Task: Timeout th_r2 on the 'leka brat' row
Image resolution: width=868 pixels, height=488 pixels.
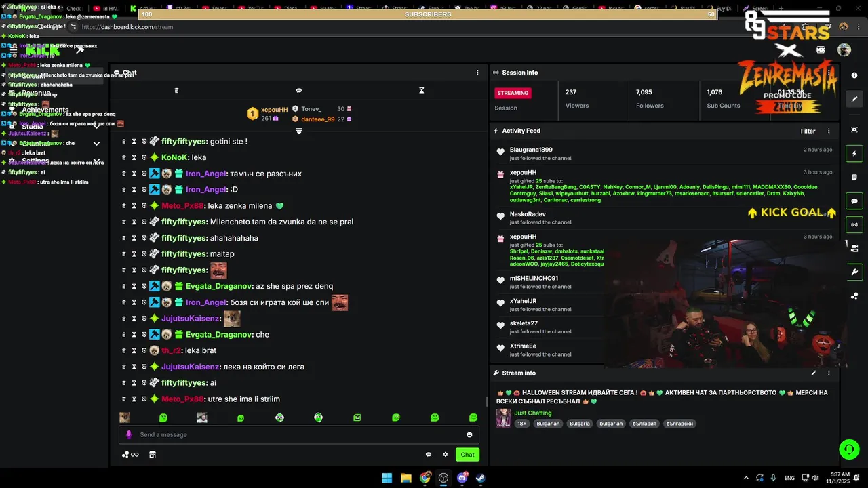Action: [x=134, y=350]
